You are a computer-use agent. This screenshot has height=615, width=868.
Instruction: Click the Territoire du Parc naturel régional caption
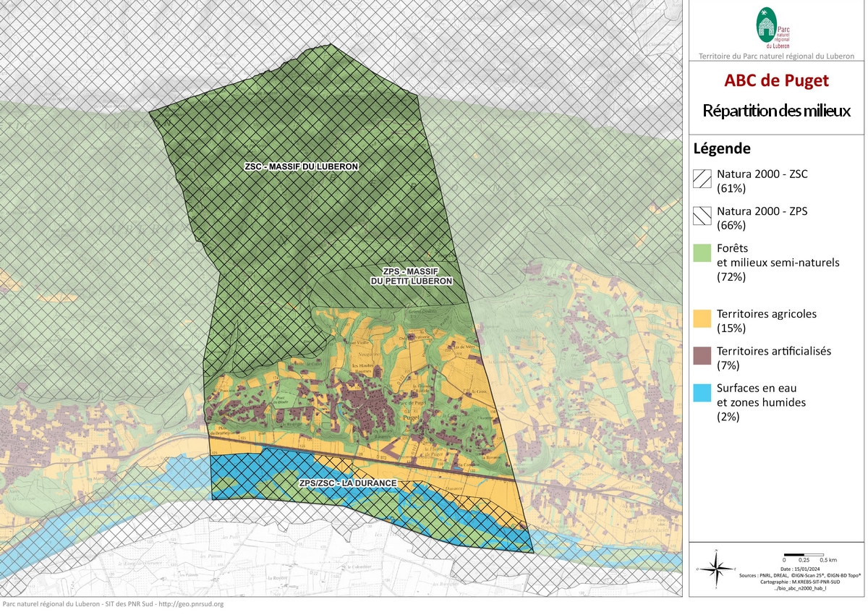pyautogui.click(x=775, y=56)
